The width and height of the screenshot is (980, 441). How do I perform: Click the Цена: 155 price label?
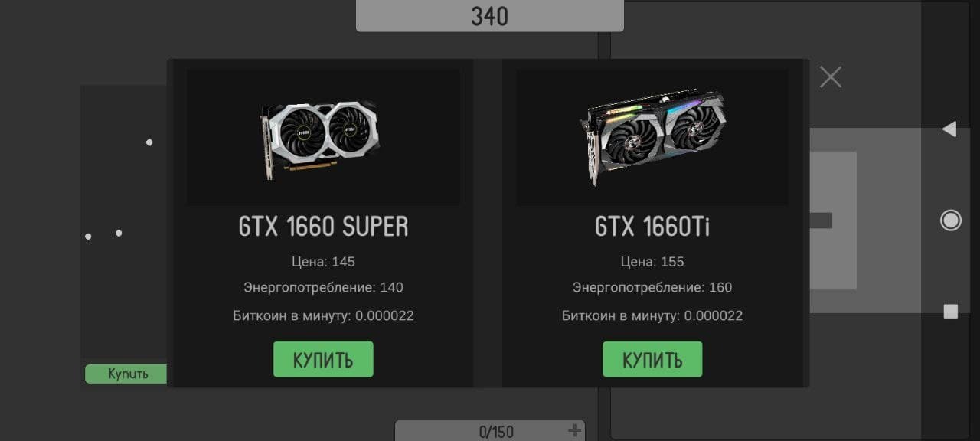[x=652, y=262]
